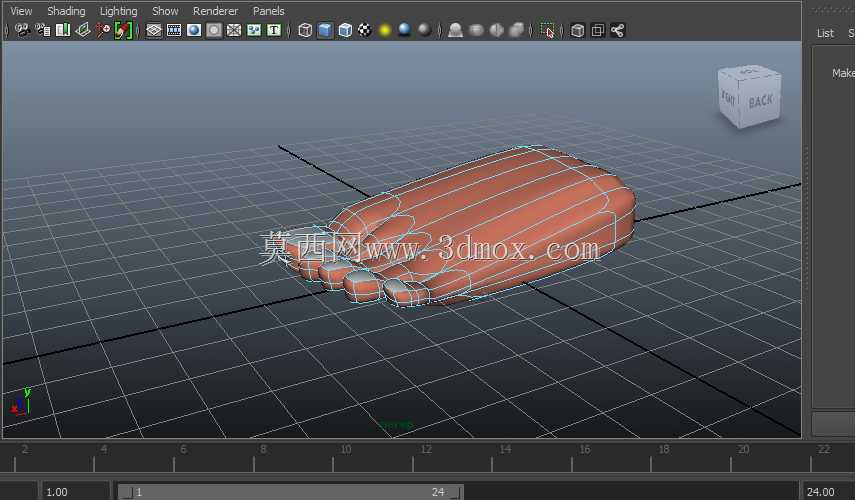
Task: Open the Renderer menu
Action: pos(216,11)
